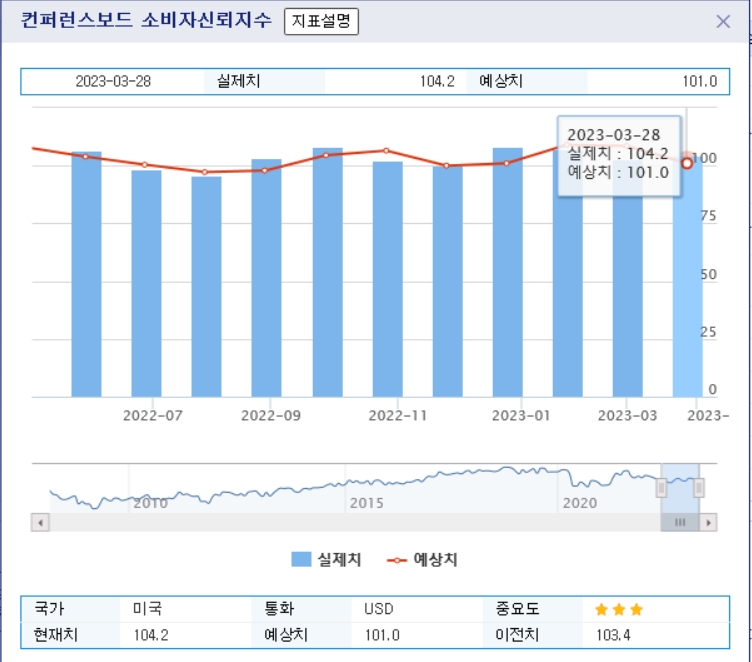The height and width of the screenshot is (662, 752).
Task: Click the navigator scrollbar left arrow
Action: 40,522
